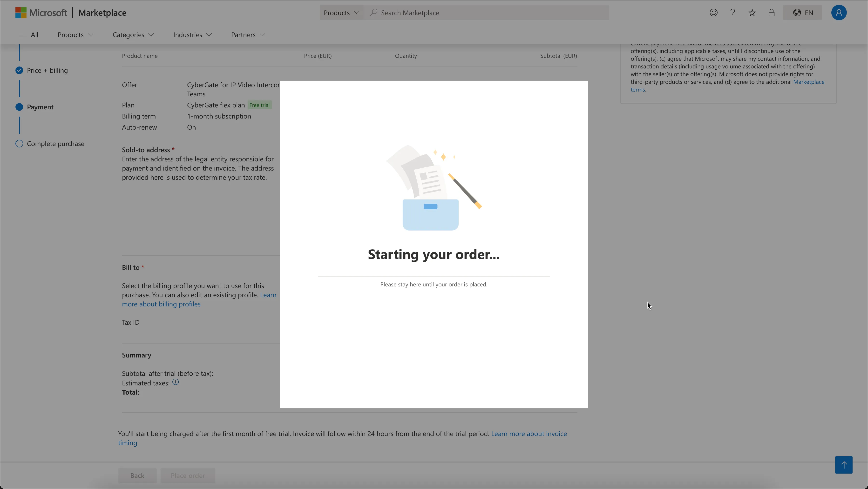868x489 pixels.
Task: Click the 'Sold-to address' heading
Action: (146, 150)
